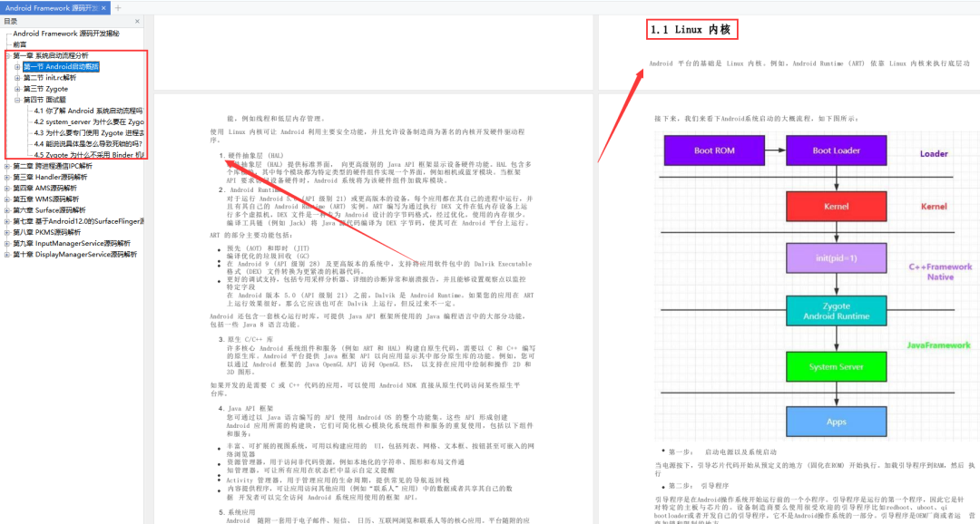
Task: Go to 第二节 init.rc解析 section
Action: point(50,78)
